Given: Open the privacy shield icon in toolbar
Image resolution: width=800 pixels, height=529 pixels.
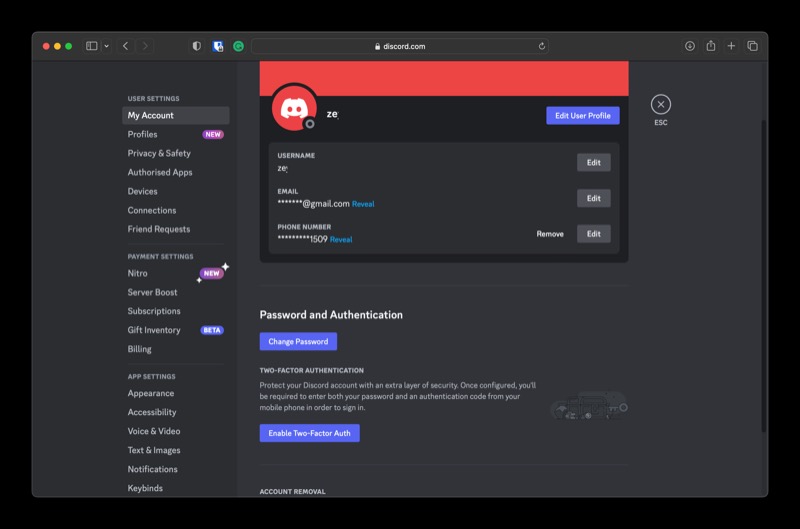Looking at the screenshot, I should pyautogui.click(x=196, y=46).
